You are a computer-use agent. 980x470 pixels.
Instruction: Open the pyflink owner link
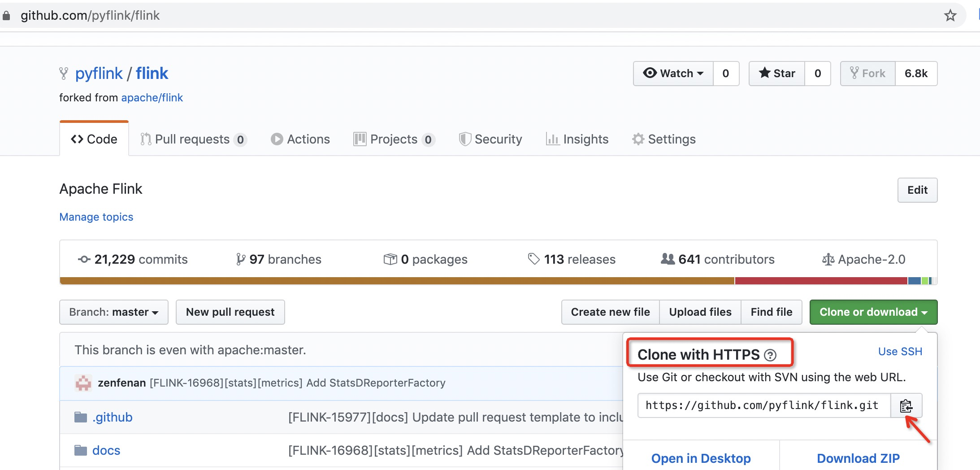click(99, 74)
